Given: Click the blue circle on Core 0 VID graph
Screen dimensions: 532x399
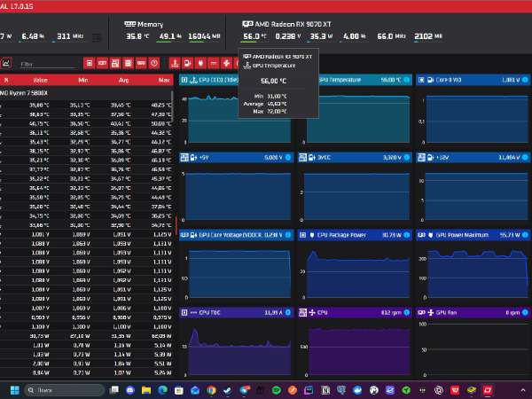Looking at the screenshot, I should pyautogui.click(x=525, y=80).
